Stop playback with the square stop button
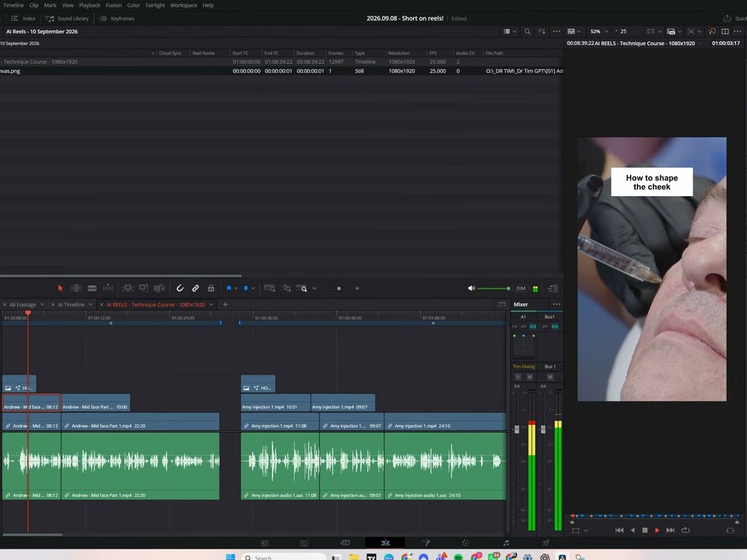 tap(644, 530)
